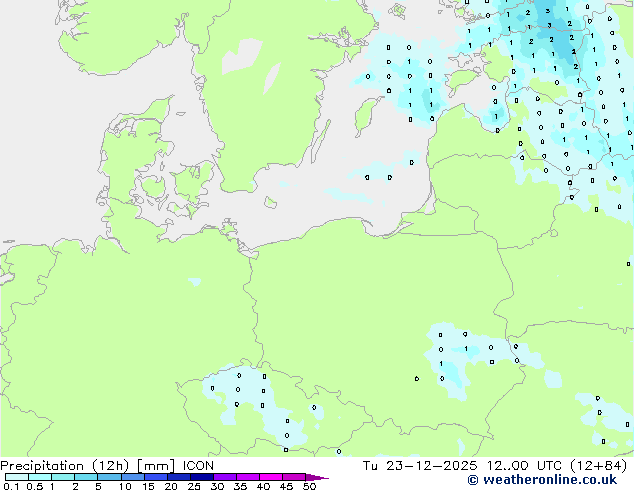Click the legend tick label '35'
Image resolution: width=634 pixels, height=490 pixels.
click(240, 486)
